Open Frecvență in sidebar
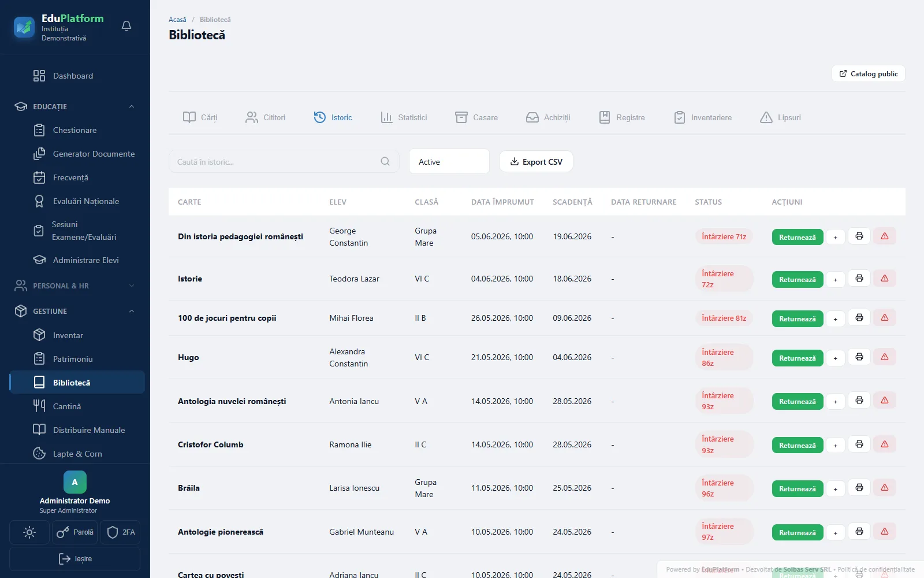Image resolution: width=924 pixels, height=578 pixels. click(77, 177)
